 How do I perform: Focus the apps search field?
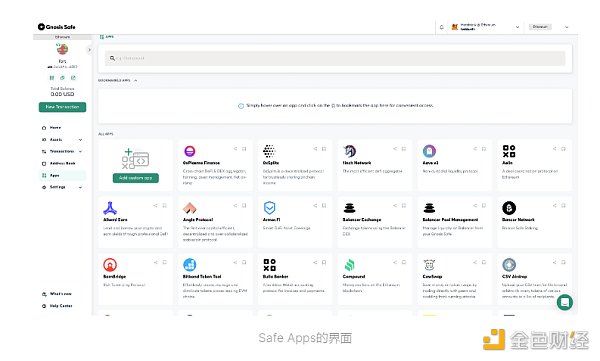pyautogui.click(x=335, y=58)
